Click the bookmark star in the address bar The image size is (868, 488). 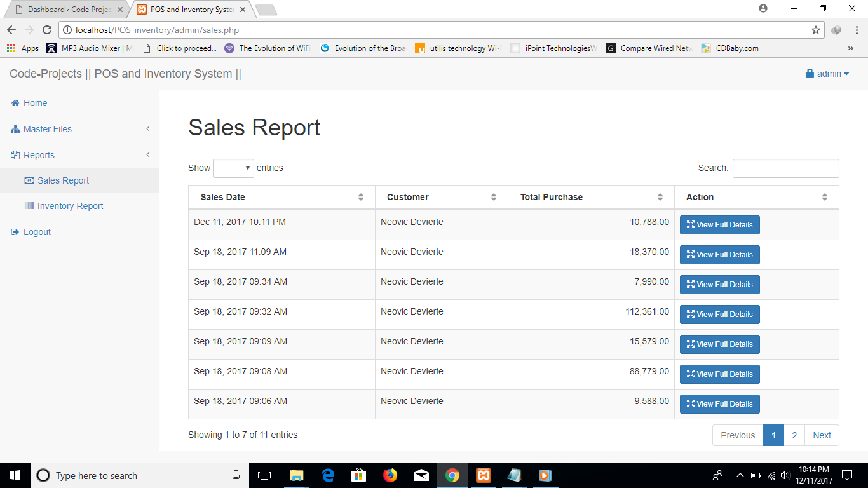[817, 29]
